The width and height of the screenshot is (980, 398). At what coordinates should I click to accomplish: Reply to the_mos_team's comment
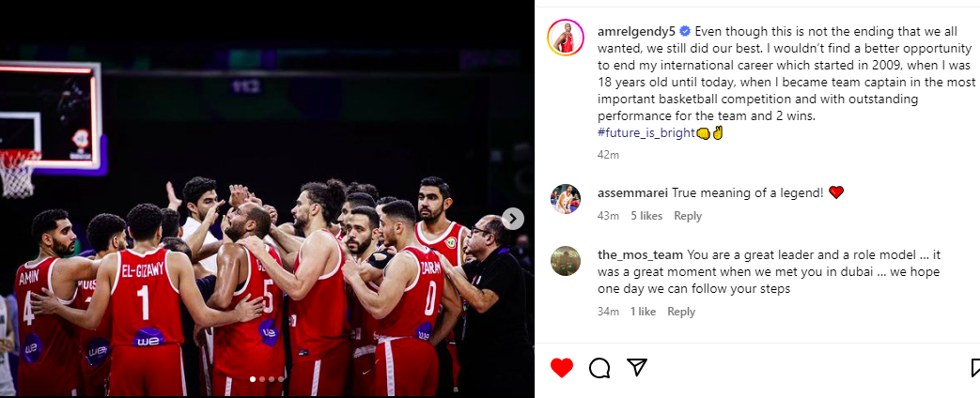tap(681, 311)
